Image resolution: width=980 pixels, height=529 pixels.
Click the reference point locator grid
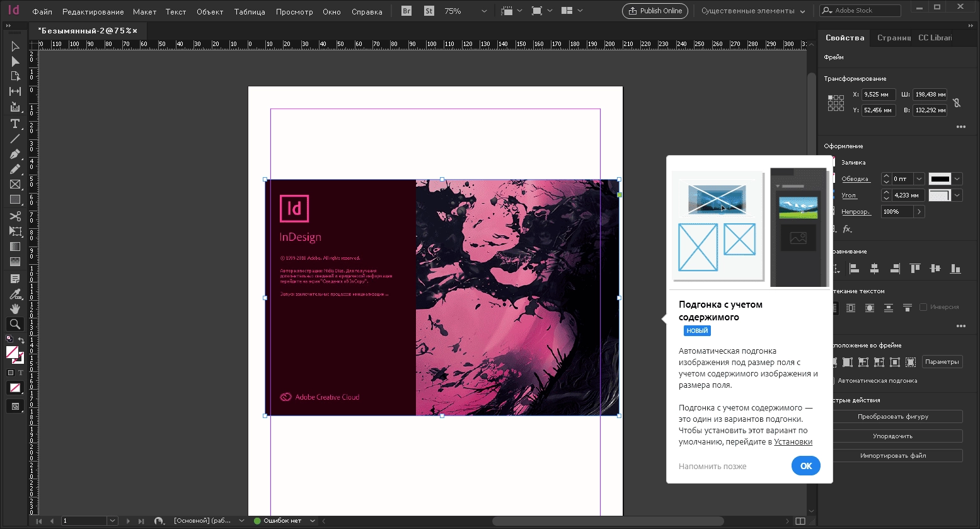click(836, 102)
